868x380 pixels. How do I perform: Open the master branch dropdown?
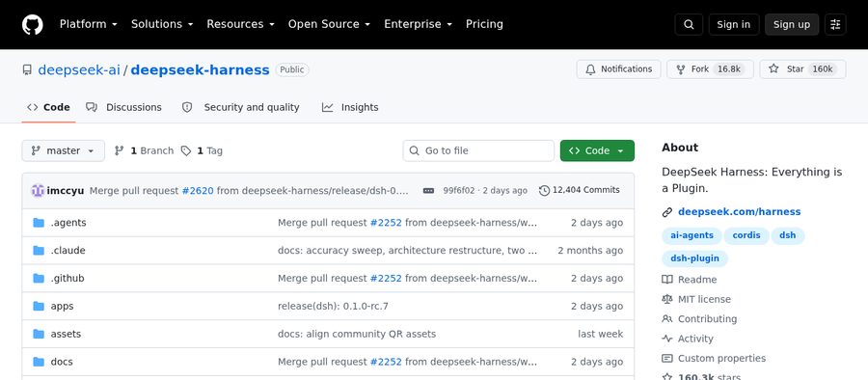[63, 150]
